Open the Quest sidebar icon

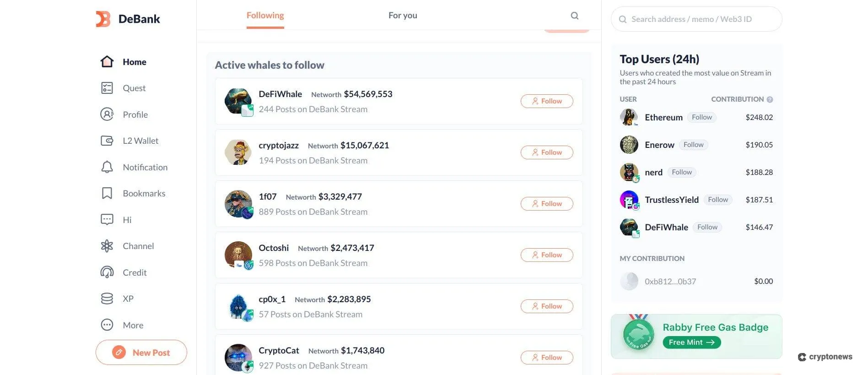pyautogui.click(x=107, y=88)
